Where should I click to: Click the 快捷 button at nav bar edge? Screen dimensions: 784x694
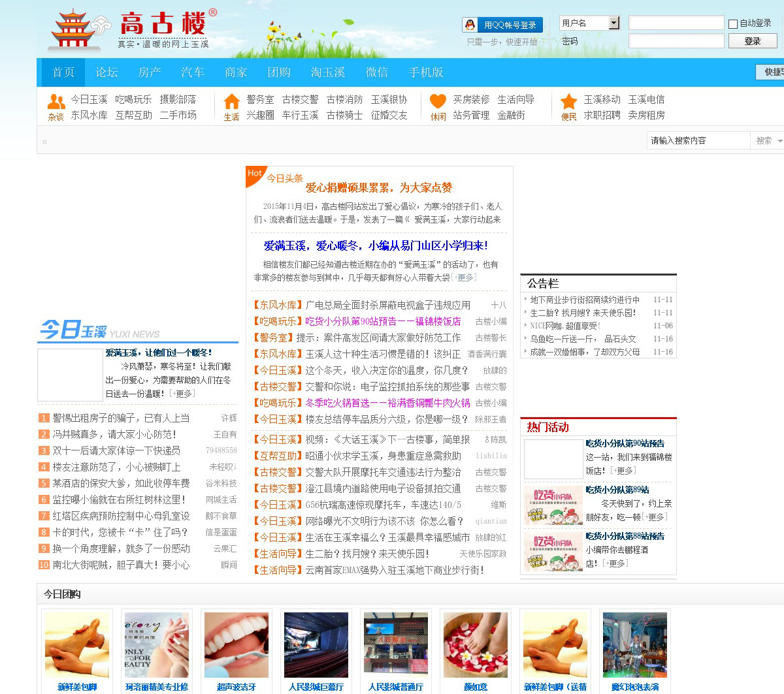(x=770, y=72)
